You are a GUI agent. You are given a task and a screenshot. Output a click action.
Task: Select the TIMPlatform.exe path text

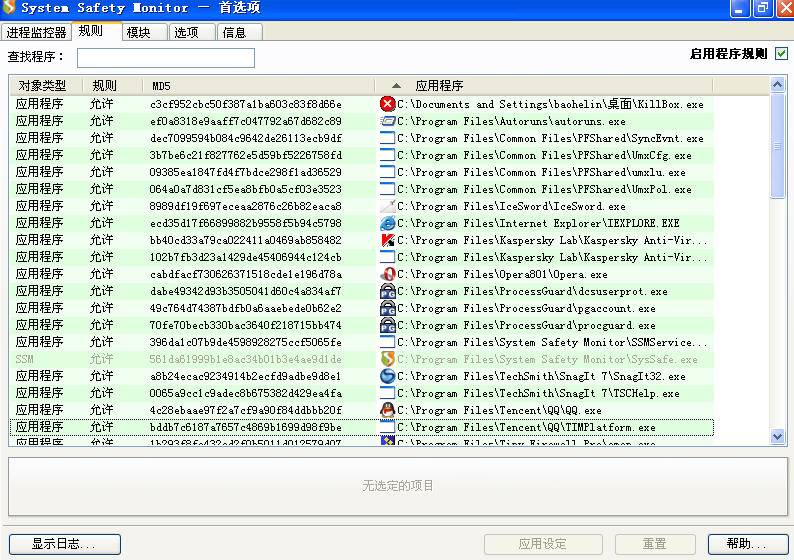click(x=526, y=427)
